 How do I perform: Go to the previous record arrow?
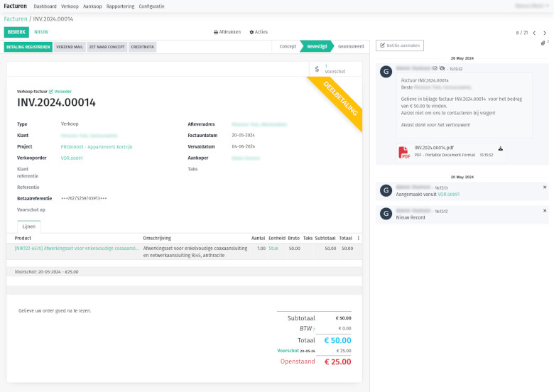pos(534,33)
